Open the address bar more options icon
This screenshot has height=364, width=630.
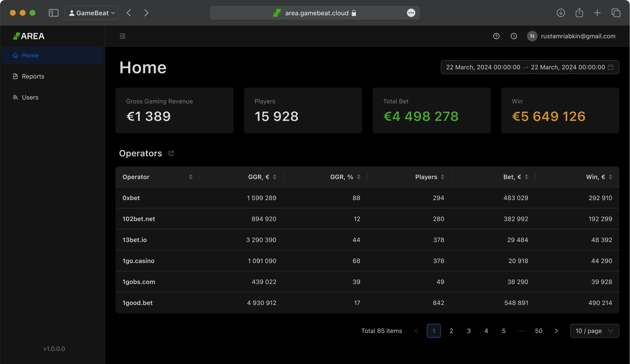click(x=411, y=13)
